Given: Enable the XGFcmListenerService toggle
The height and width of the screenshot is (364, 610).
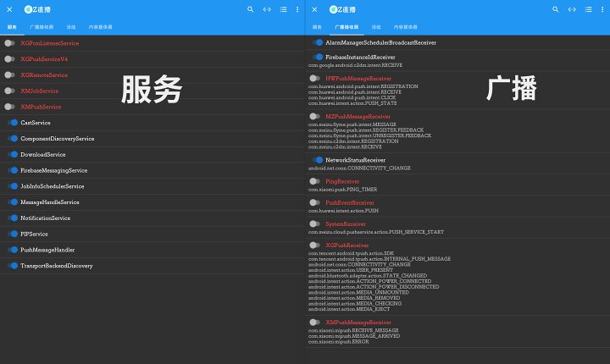Looking at the screenshot, I should click(x=9, y=43).
